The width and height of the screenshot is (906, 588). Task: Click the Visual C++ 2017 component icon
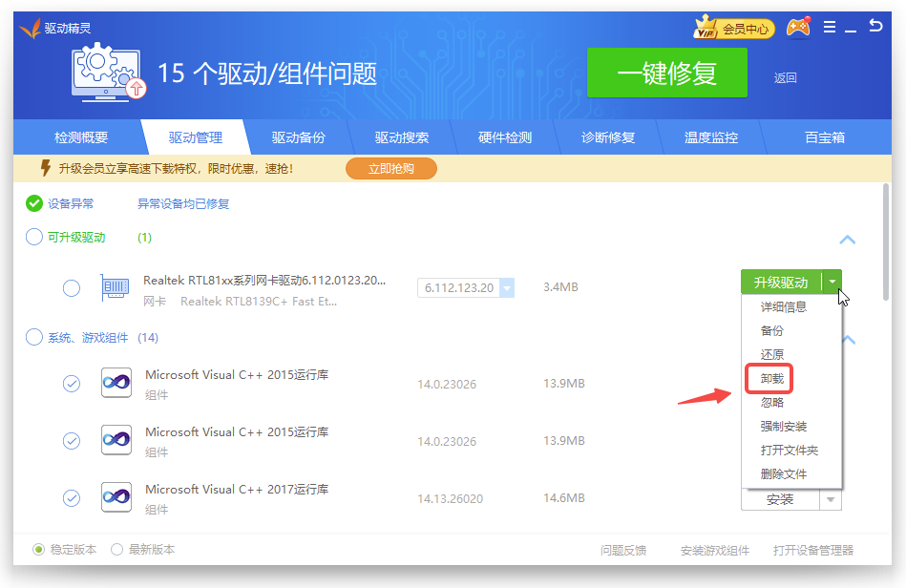pos(116,497)
